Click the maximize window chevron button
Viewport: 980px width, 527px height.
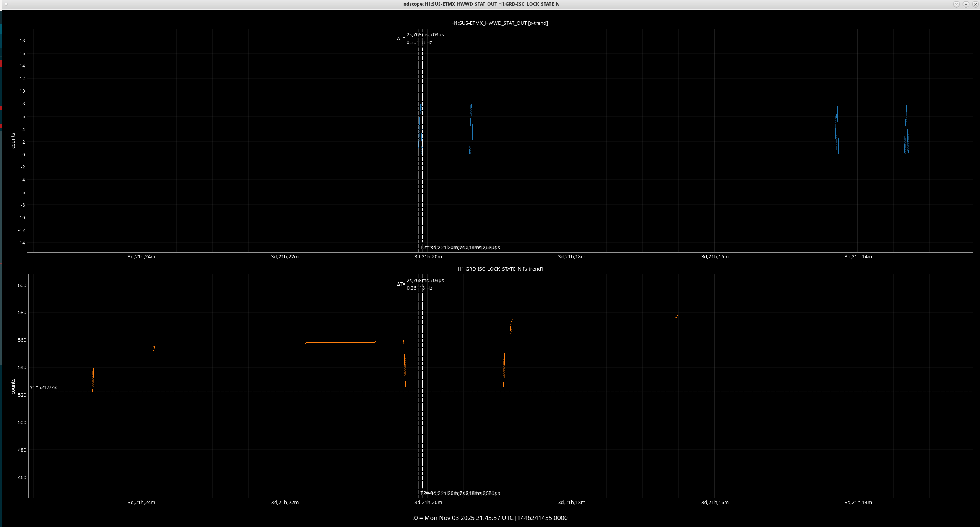click(x=966, y=4)
